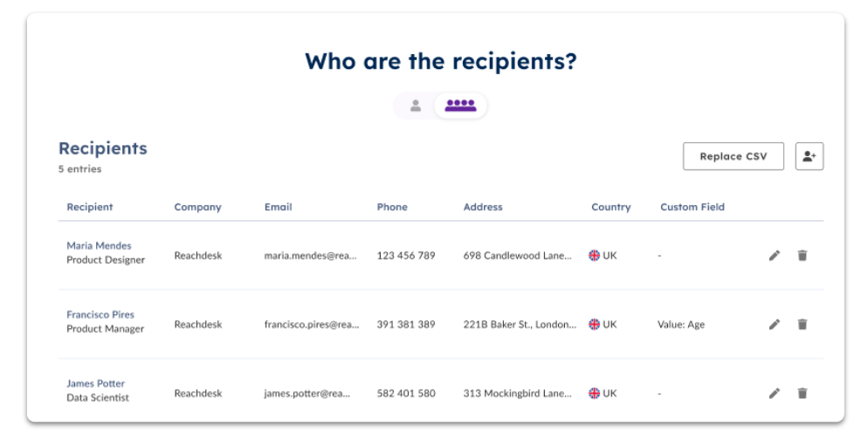
Task: Sort by the Country column header
Action: (611, 207)
